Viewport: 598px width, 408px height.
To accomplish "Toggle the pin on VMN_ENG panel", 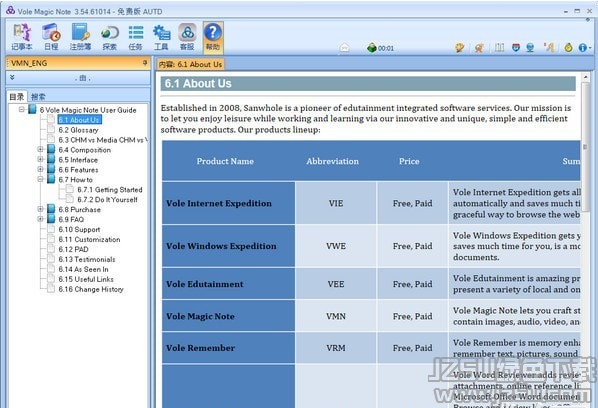I will [x=145, y=63].
